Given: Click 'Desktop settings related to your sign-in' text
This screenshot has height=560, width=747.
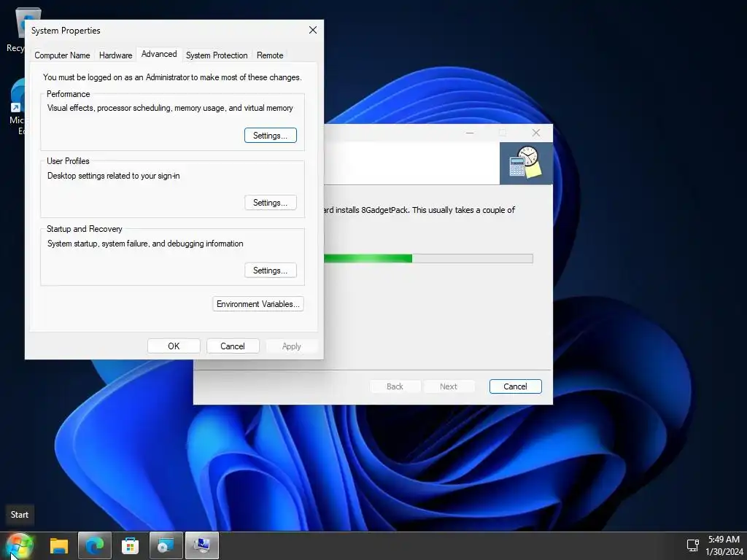Looking at the screenshot, I should point(113,176).
